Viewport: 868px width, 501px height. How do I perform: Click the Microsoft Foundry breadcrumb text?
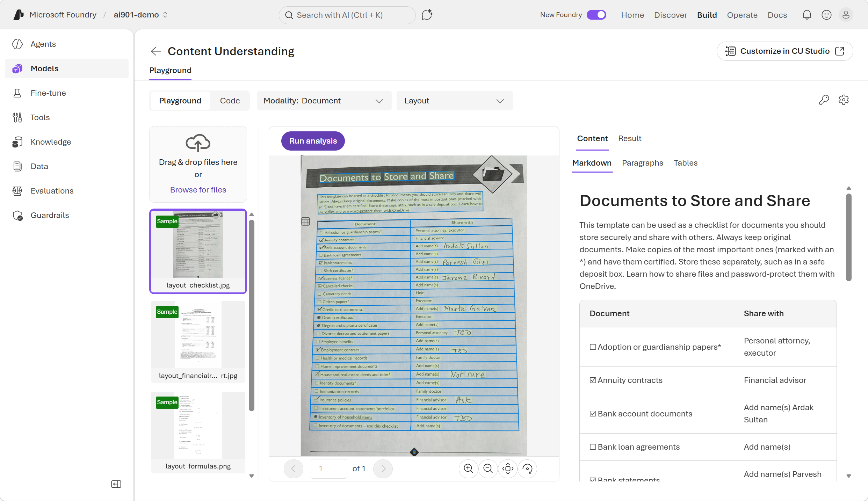tap(63, 15)
